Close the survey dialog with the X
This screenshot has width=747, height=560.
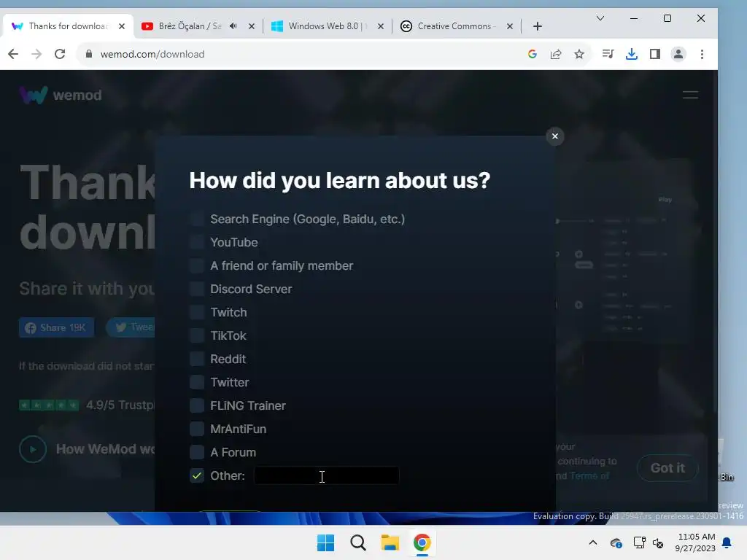[x=554, y=136]
